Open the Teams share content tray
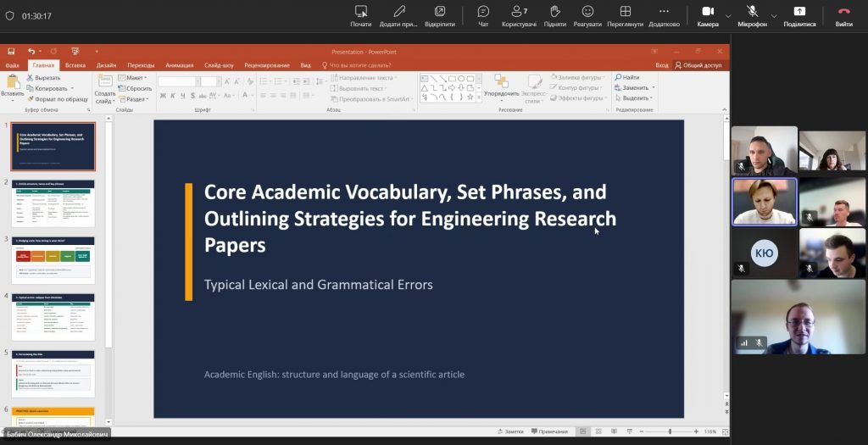This screenshot has width=868, height=445. coord(799,16)
